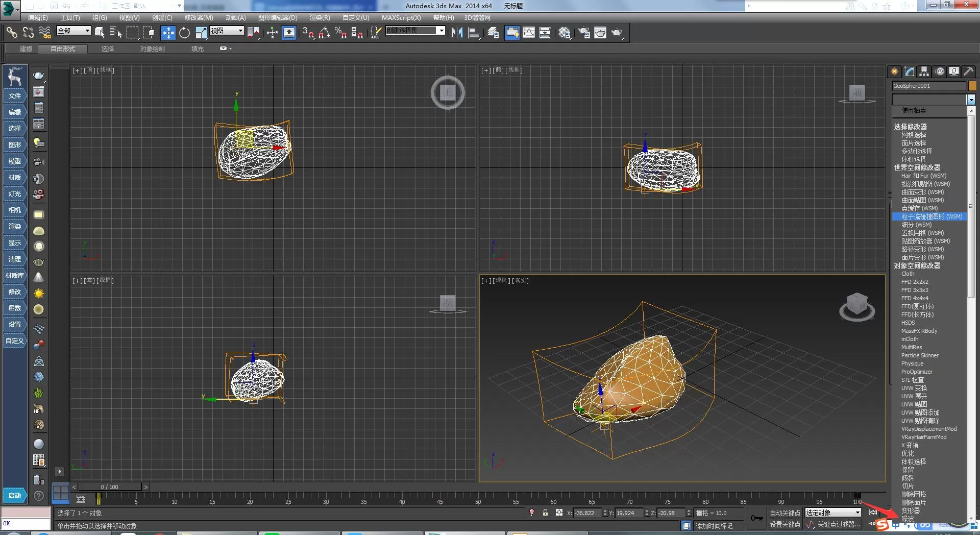This screenshot has height=535, width=980.
Task: Click the 启动 button at sidebar bottom
Action: pos(15,496)
